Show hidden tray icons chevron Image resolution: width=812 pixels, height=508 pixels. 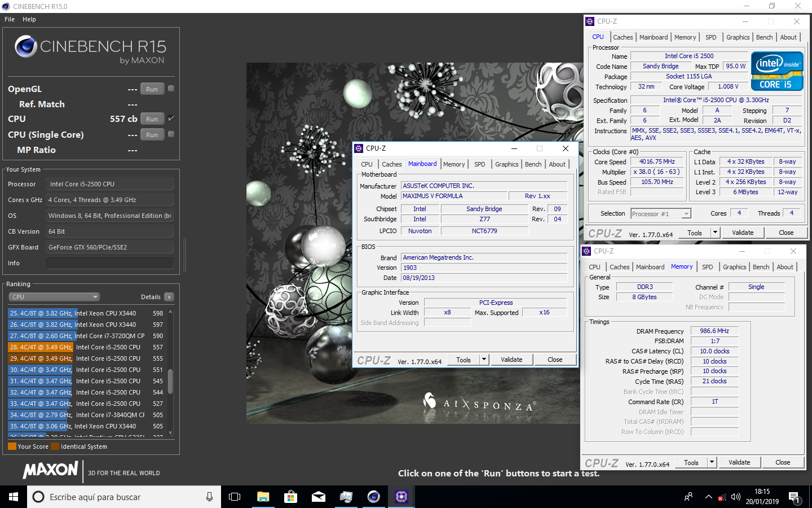[708, 497]
